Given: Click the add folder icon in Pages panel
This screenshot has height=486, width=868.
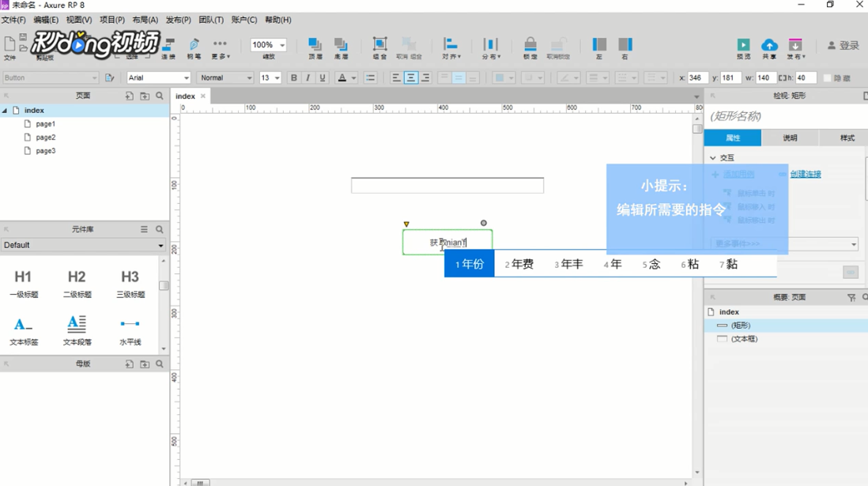Looking at the screenshot, I should click(145, 96).
